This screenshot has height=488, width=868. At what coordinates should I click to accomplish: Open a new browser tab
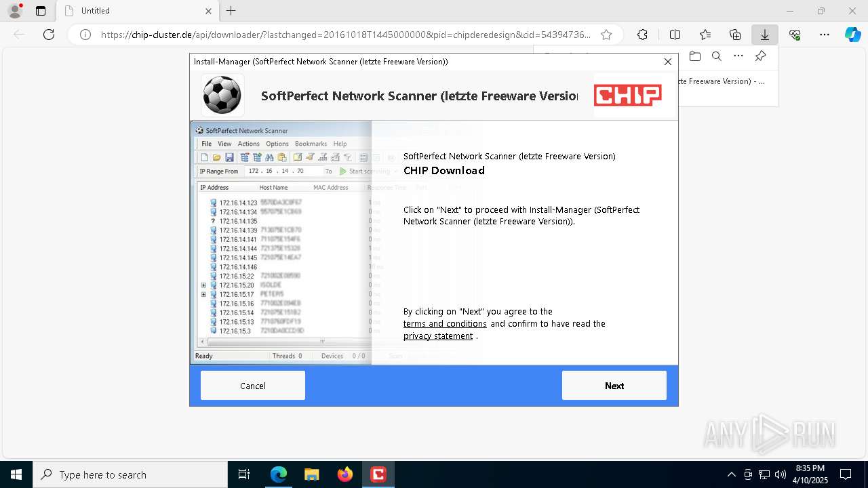(x=231, y=11)
